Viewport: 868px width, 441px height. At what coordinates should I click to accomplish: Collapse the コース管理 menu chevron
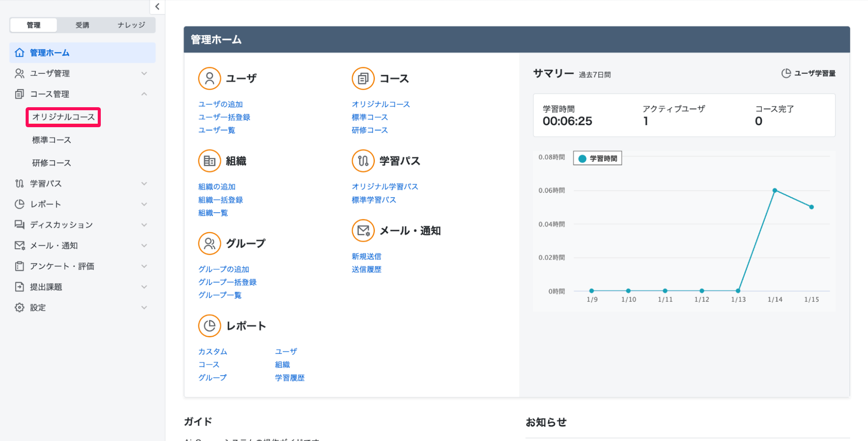coord(144,94)
